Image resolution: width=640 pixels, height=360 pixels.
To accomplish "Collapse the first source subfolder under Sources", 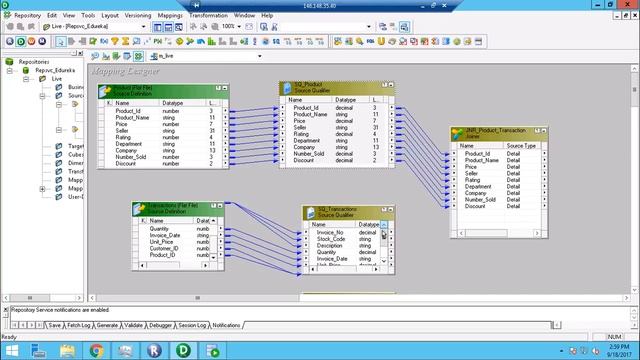I will coord(59,104).
